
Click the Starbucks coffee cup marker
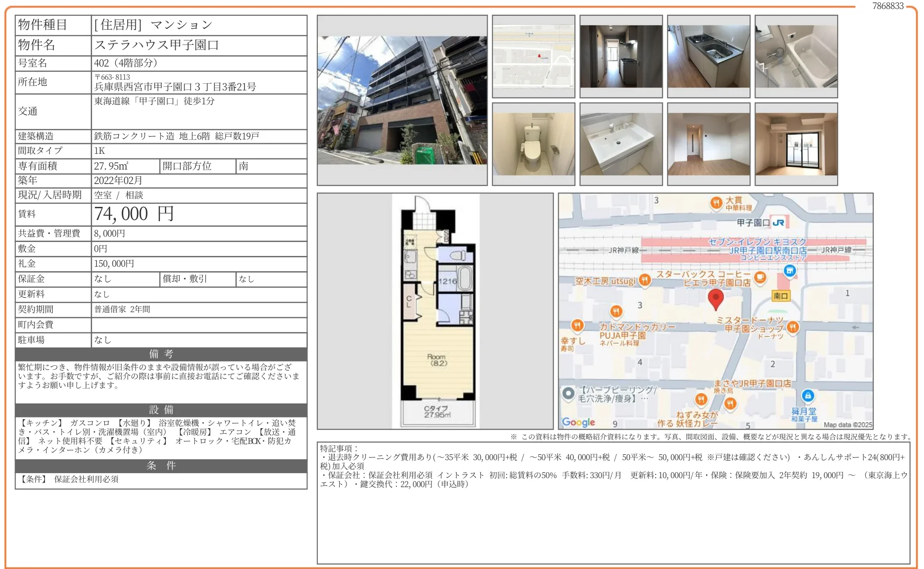[x=760, y=277]
